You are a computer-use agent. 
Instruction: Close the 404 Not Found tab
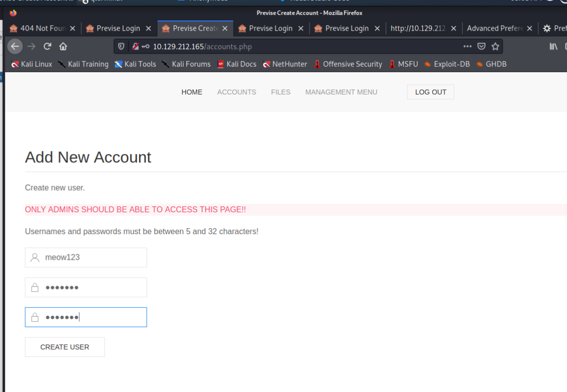pos(73,29)
